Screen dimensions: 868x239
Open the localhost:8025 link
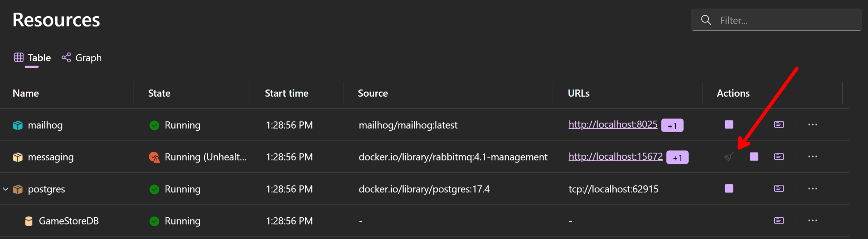[x=613, y=124]
